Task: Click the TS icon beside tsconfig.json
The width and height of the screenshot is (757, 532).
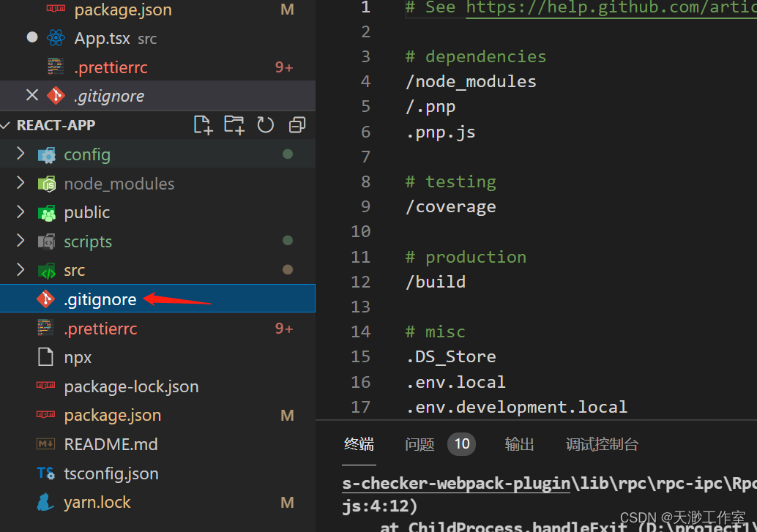Action: click(x=46, y=473)
